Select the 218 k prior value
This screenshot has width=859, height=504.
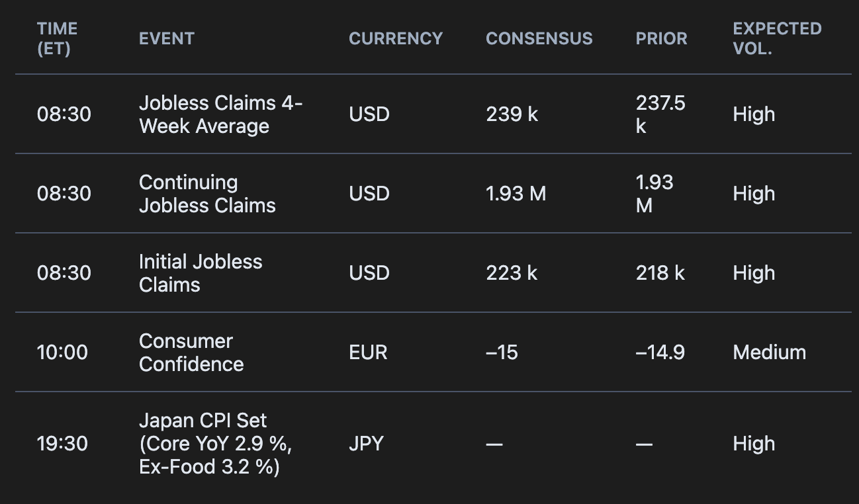(660, 273)
